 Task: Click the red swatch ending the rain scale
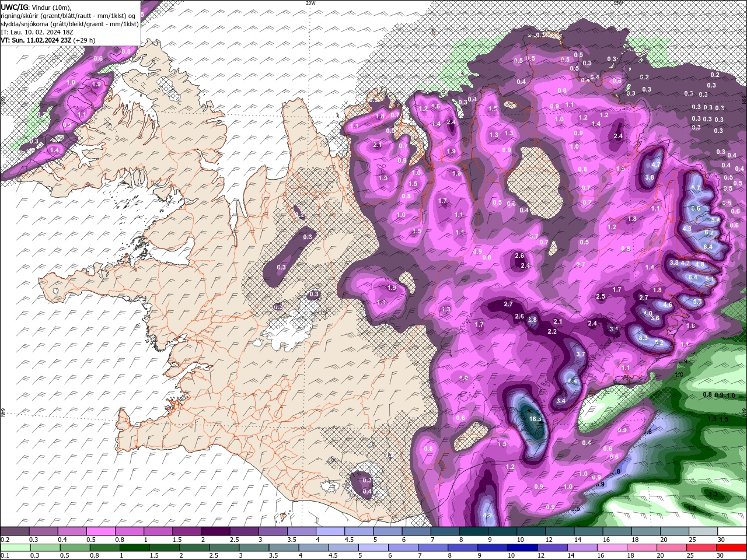732,548
